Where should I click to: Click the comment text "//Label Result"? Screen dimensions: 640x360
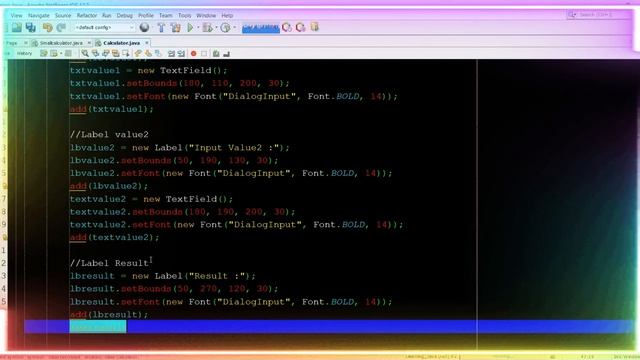(x=109, y=263)
